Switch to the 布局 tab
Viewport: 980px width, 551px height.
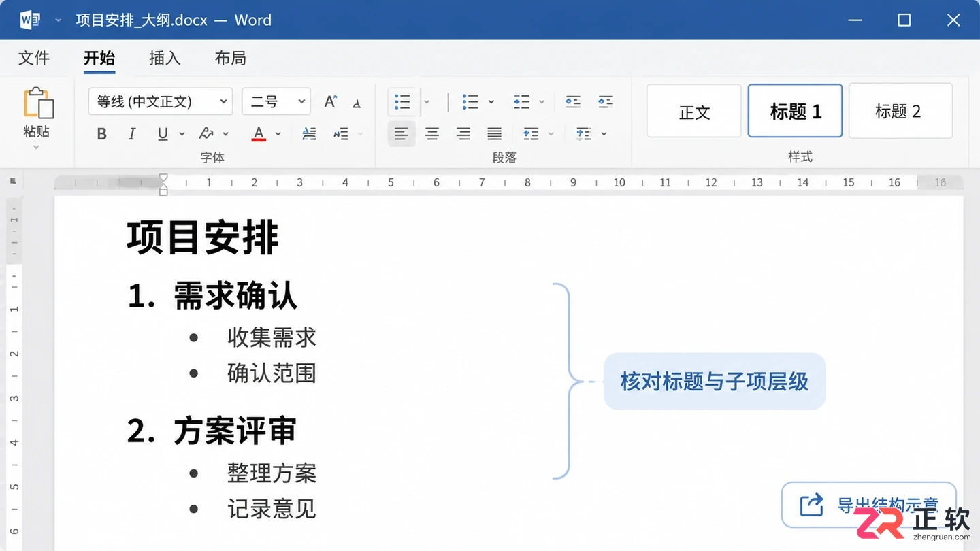click(230, 59)
